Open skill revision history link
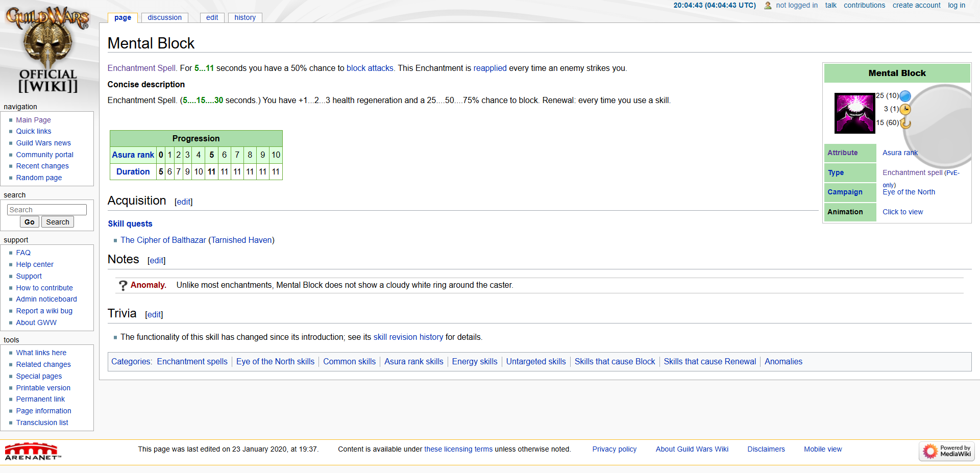The height and width of the screenshot is (473, 980). click(408, 337)
